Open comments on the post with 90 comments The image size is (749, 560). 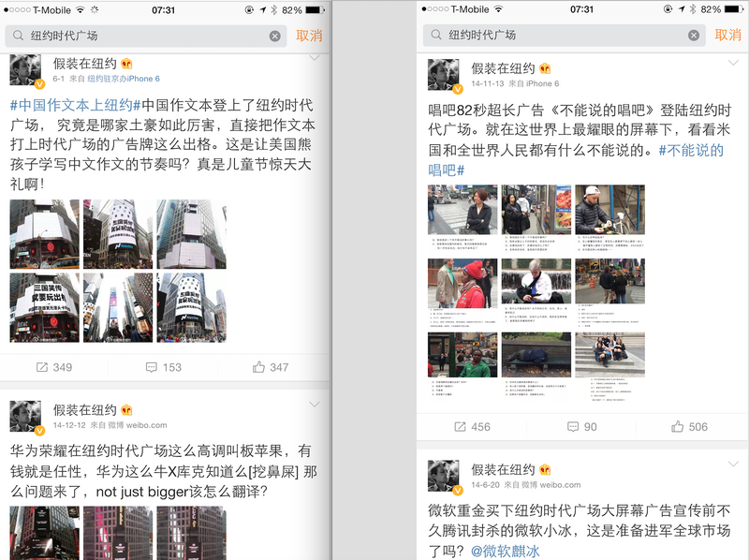pyautogui.click(x=581, y=426)
